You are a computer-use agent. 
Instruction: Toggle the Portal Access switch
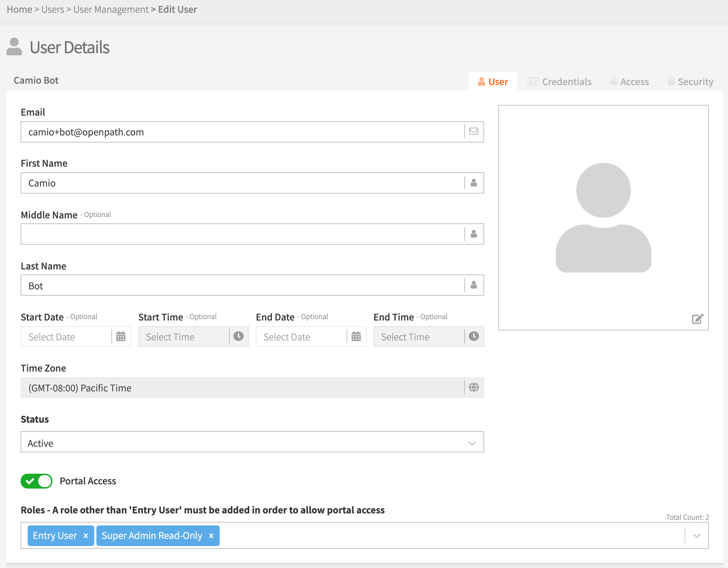37,481
